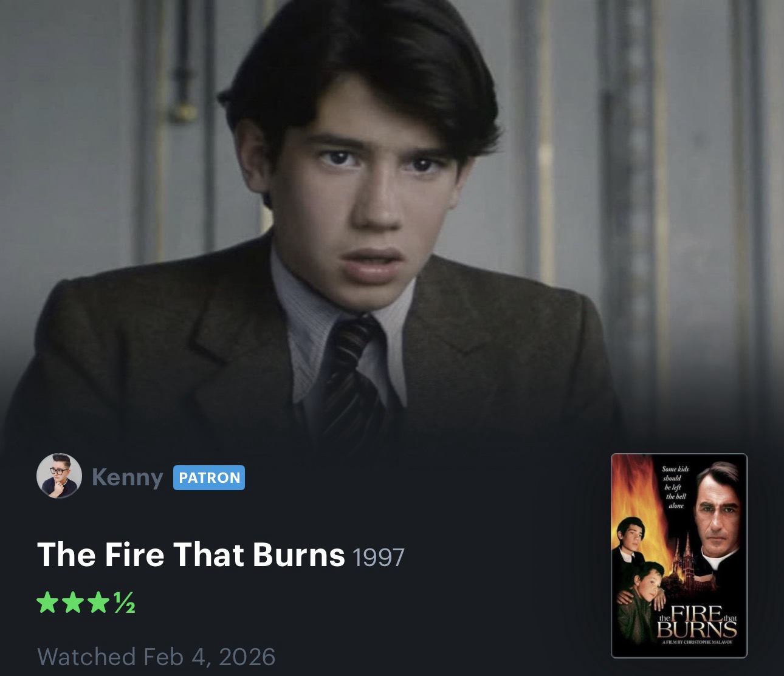Click the poster tagline text at top
Image resolution: width=784 pixels, height=676 pixels.
674,487
